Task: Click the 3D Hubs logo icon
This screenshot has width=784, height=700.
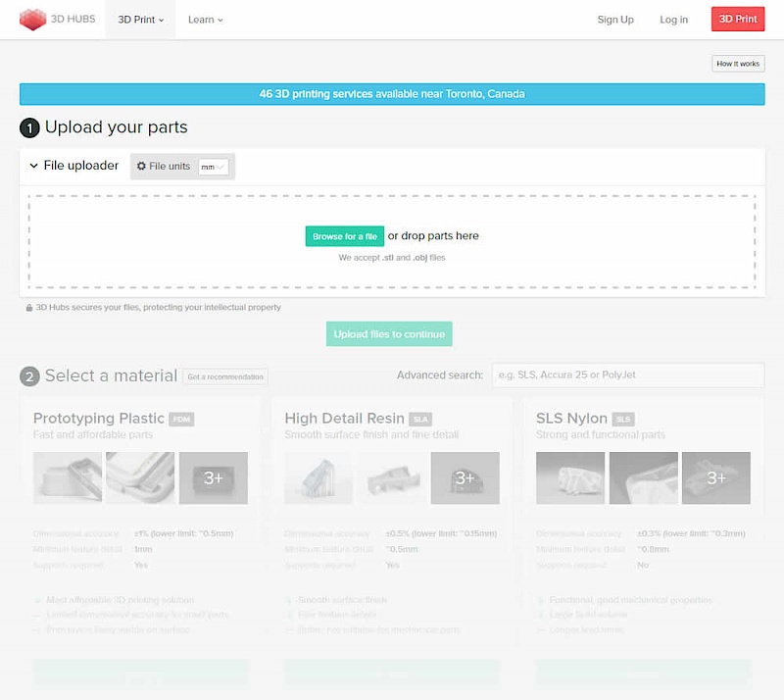Action: [32, 19]
